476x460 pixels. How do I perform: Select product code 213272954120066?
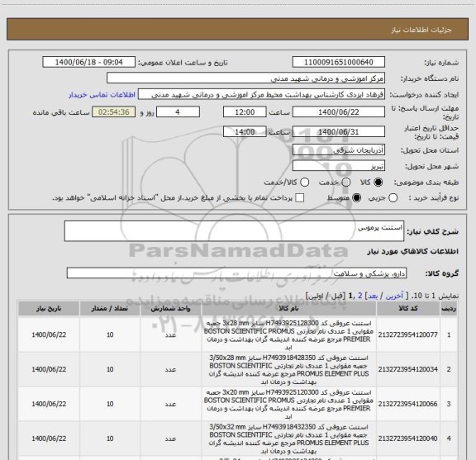(408, 404)
